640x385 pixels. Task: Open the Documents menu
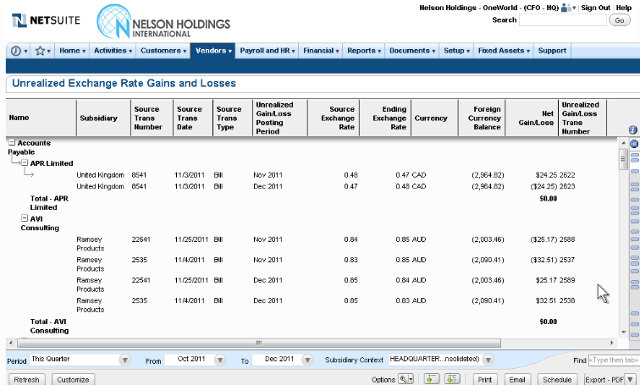point(412,51)
